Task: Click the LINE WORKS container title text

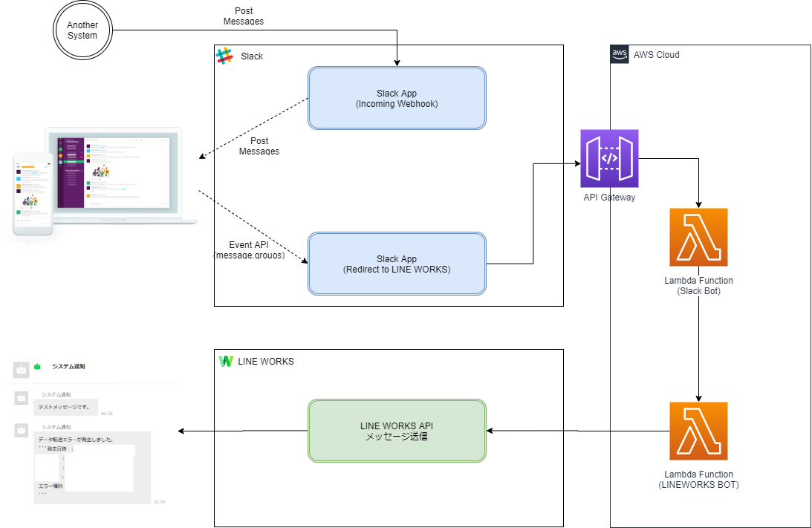Action: coord(266,362)
